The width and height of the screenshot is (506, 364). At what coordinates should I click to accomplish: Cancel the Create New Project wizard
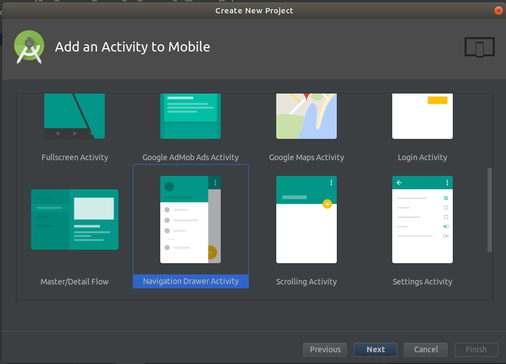coord(426,349)
